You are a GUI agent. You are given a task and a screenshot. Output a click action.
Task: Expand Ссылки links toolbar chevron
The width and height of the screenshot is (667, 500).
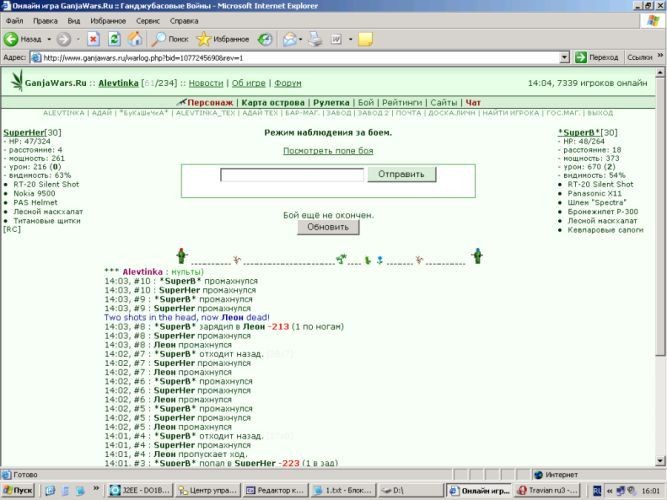coord(660,55)
